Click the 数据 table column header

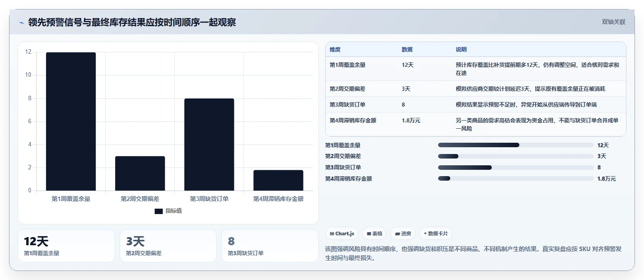tap(407, 50)
